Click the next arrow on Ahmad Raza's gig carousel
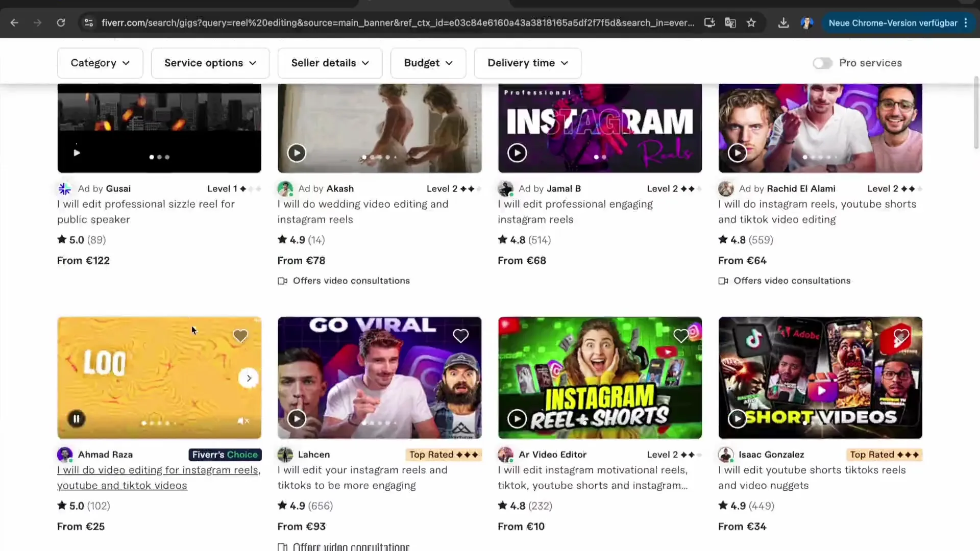 tap(249, 378)
